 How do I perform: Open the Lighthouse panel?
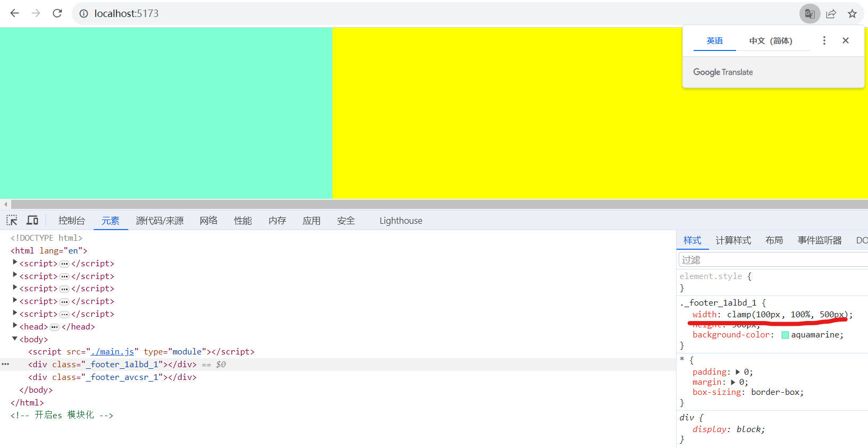tap(401, 221)
